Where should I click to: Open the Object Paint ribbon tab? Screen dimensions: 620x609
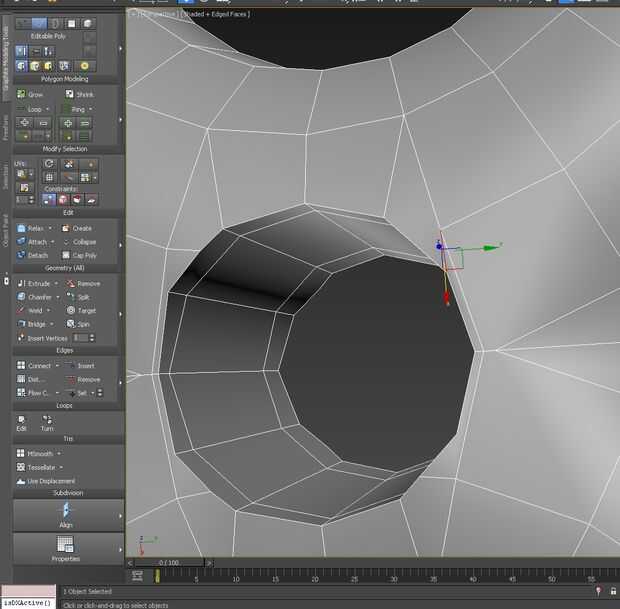(x=5, y=230)
